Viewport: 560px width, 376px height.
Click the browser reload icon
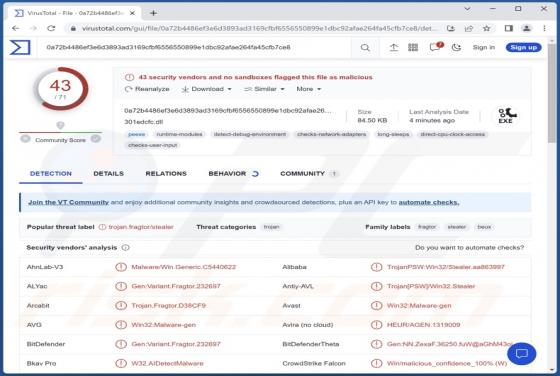(x=51, y=28)
